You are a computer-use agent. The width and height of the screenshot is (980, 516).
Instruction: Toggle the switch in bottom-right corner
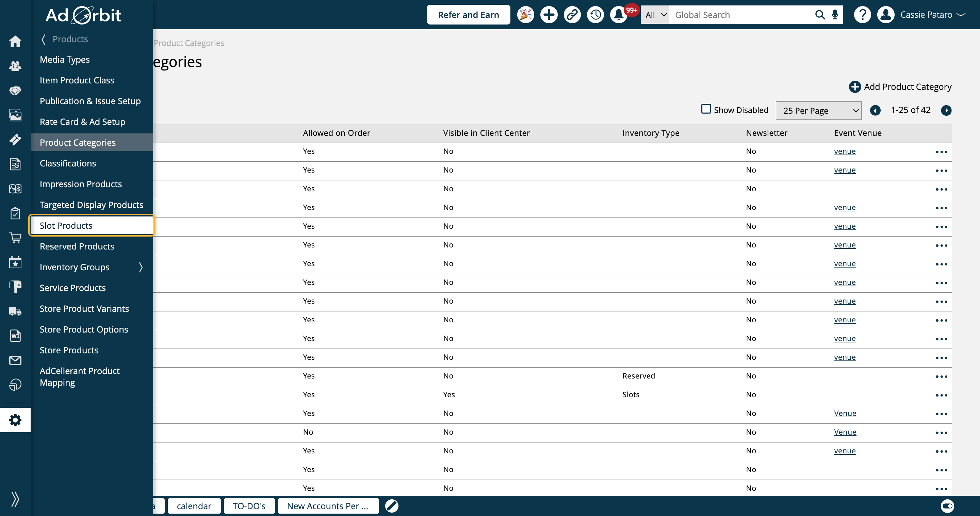pyautogui.click(x=947, y=506)
